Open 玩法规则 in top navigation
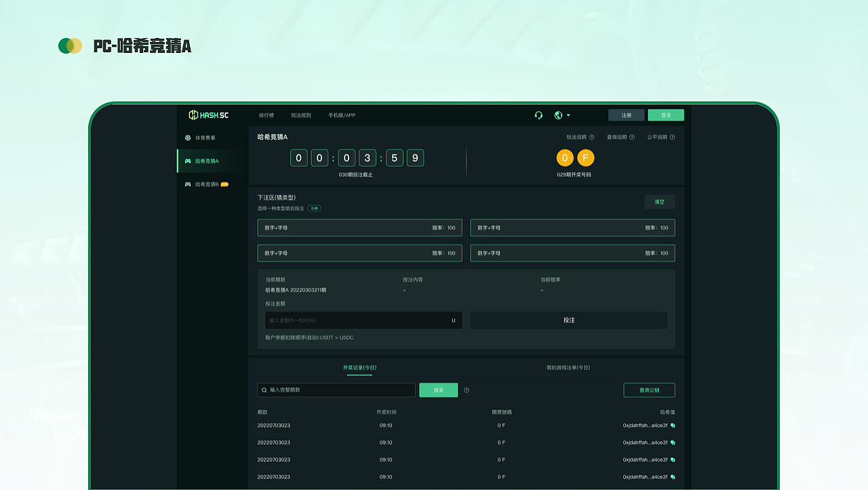This screenshot has height=490, width=868. (301, 115)
